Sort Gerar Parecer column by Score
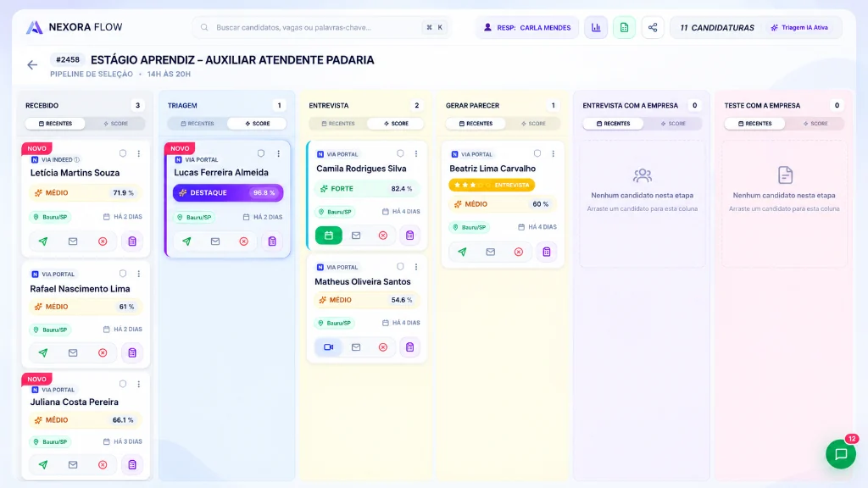The height and width of the screenshot is (488, 868). tap(533, 124)
